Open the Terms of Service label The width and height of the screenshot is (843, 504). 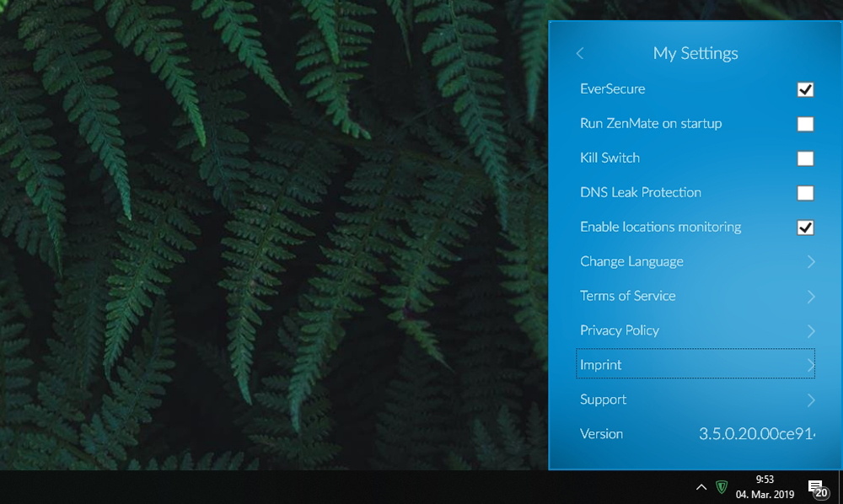pos(628,296)
